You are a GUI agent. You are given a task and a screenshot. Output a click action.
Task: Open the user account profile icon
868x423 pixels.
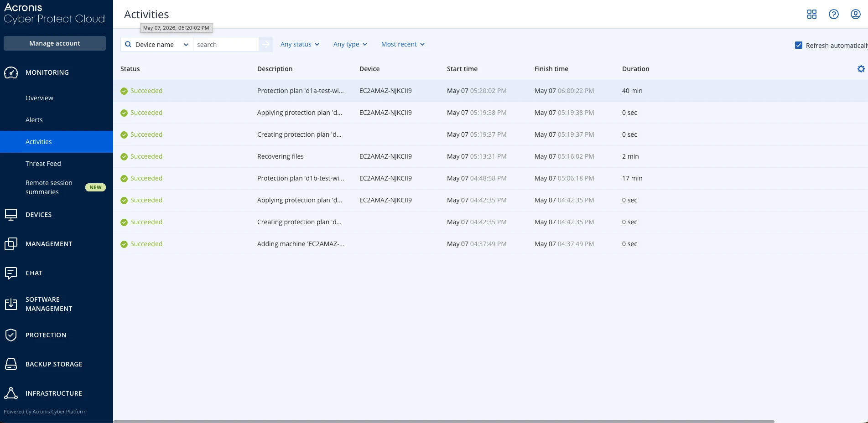[855, 14]
